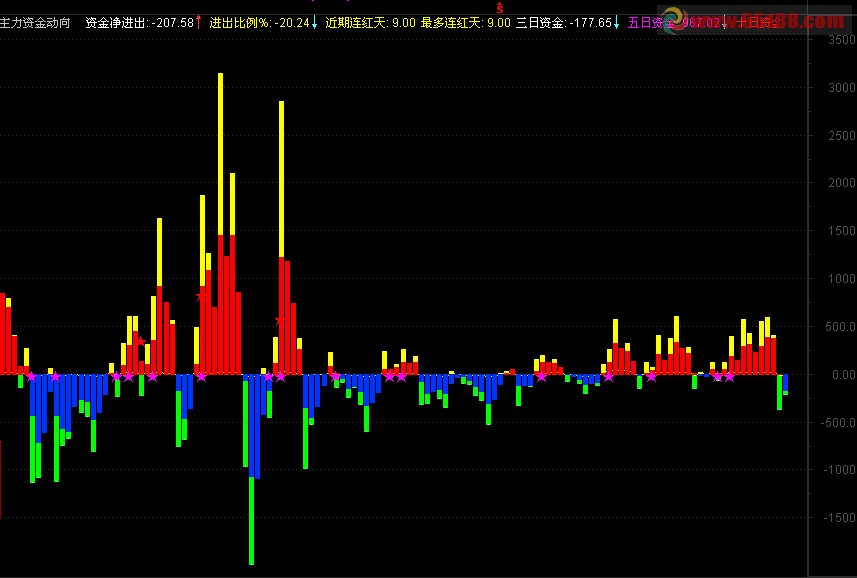The height and width of the screenshot is (578, 857).
Task: Click the red S marker at top
Action: (500, 8)
